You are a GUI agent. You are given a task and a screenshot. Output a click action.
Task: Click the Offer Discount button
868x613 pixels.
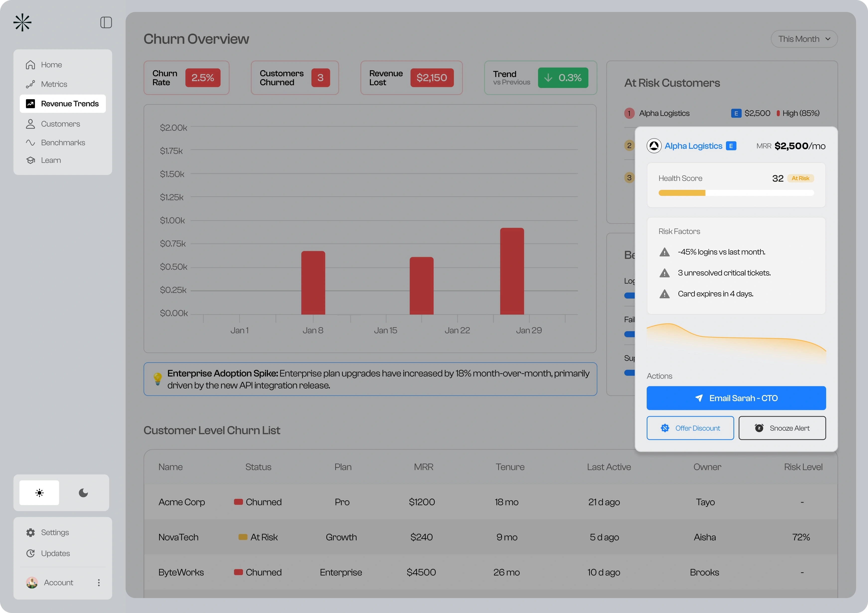click(690, 428)
